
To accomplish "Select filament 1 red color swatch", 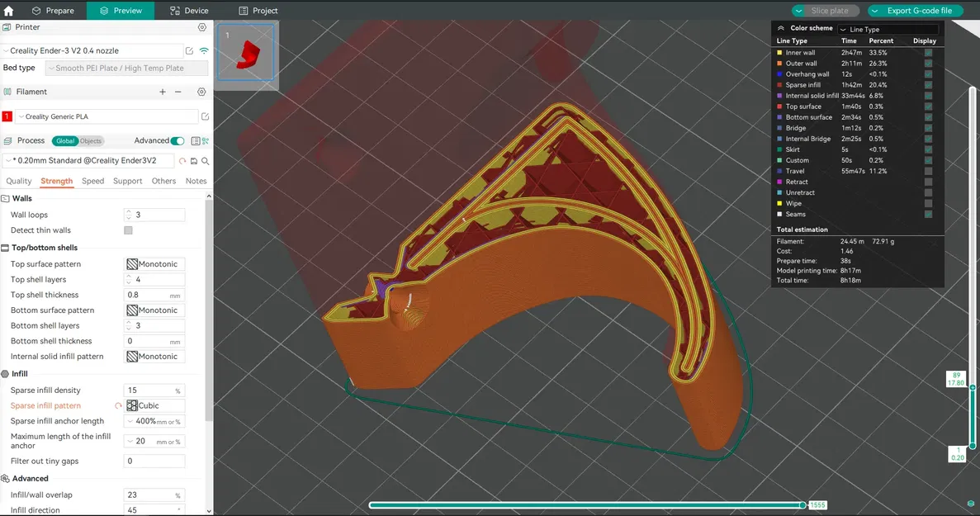I will tap(7, 116).
